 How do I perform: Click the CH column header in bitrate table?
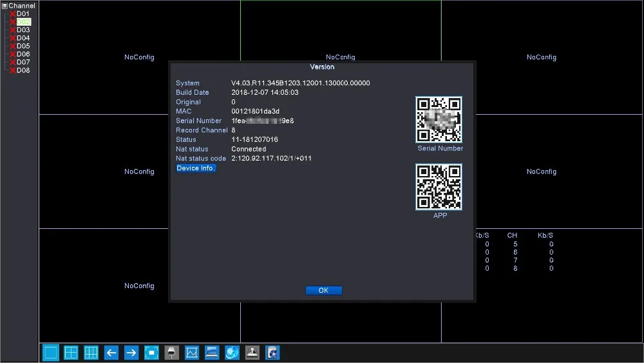coord(512,235)
